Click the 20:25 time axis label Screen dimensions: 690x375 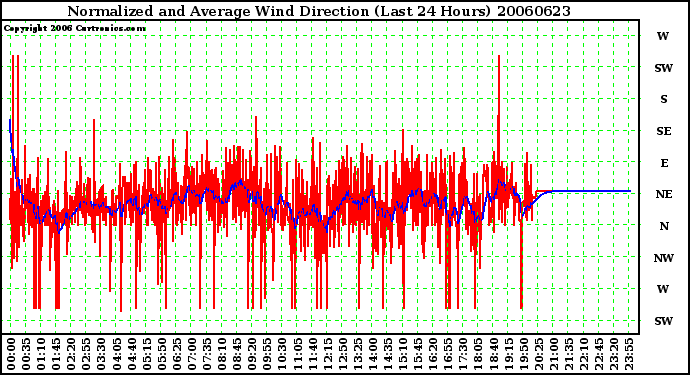pos(538,354)
